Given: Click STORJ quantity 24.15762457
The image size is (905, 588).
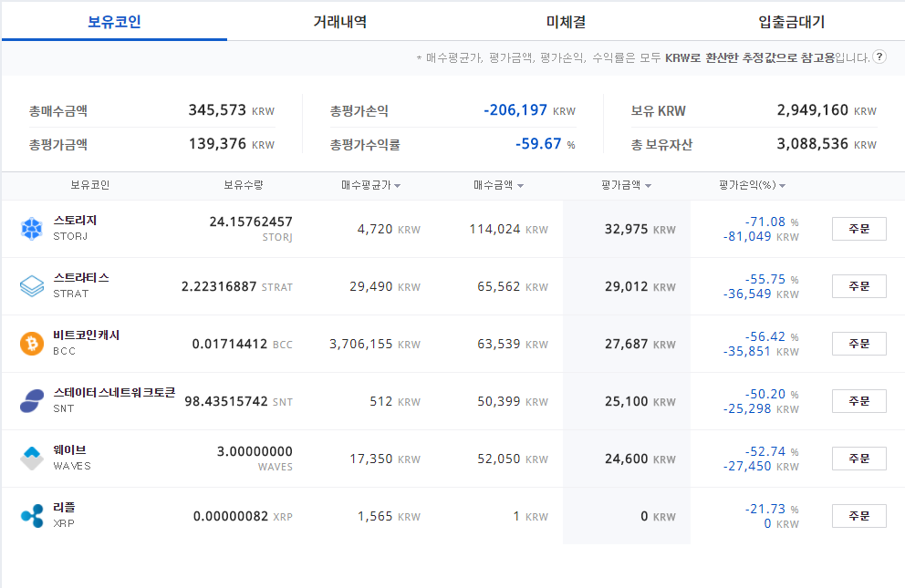Looking at the screenshot, I should pyautogui.click(x=251, y=222).
